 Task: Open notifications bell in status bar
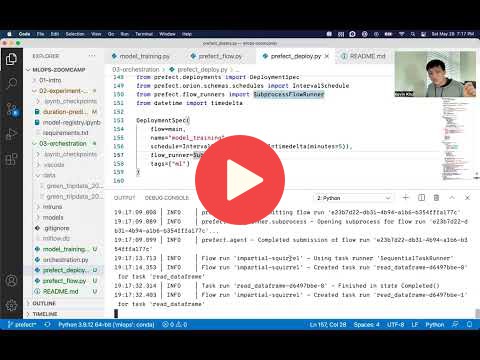(469, 324)
